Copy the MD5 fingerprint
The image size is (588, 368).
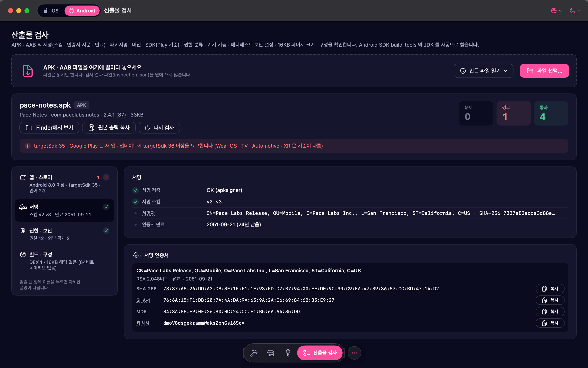(x=550, y=312)
